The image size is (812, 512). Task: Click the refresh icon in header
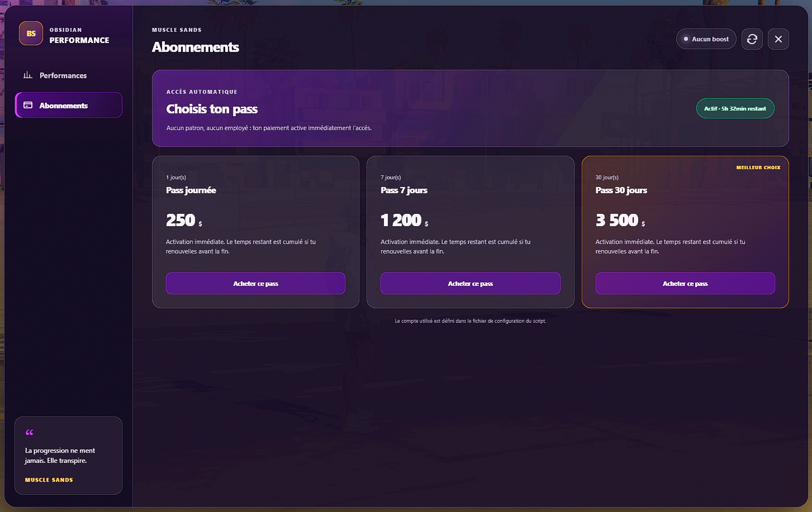pyautogui.click(x=752, y=39)
